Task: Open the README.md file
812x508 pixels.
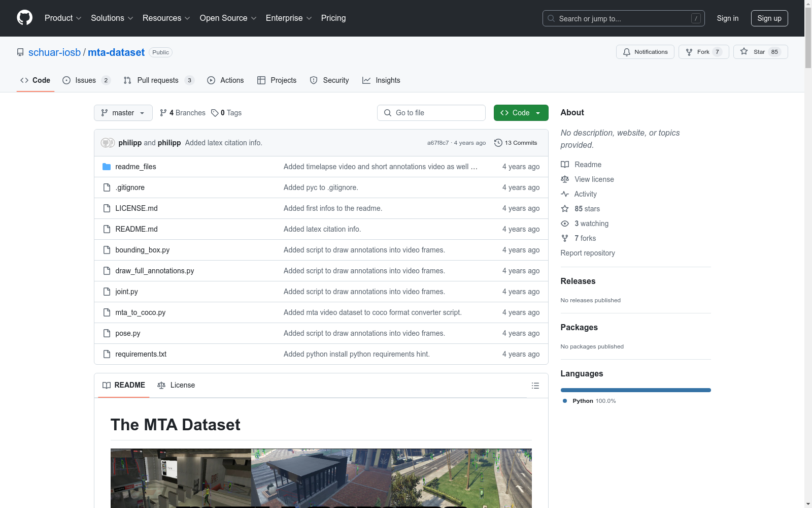Action: [137, 229]
